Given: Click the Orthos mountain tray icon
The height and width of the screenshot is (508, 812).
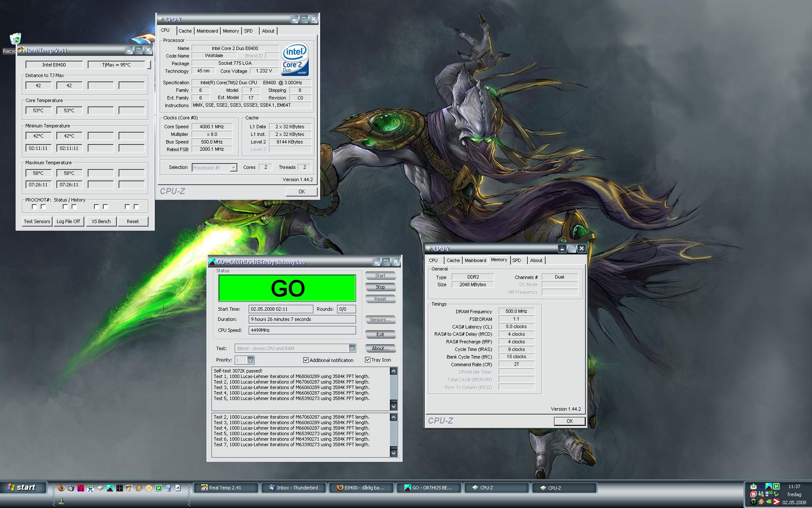Looking at the screenshot, I should [x=769, y=486].
